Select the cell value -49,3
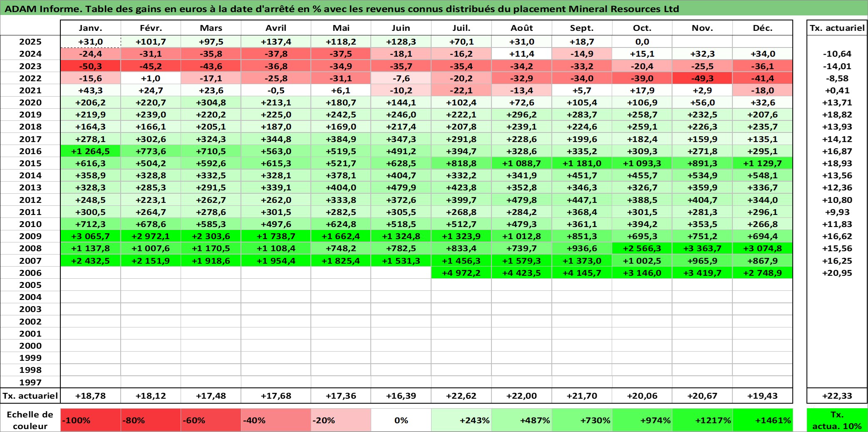The height and width of the screenshot is (432, 868). (x=702, y=78)
